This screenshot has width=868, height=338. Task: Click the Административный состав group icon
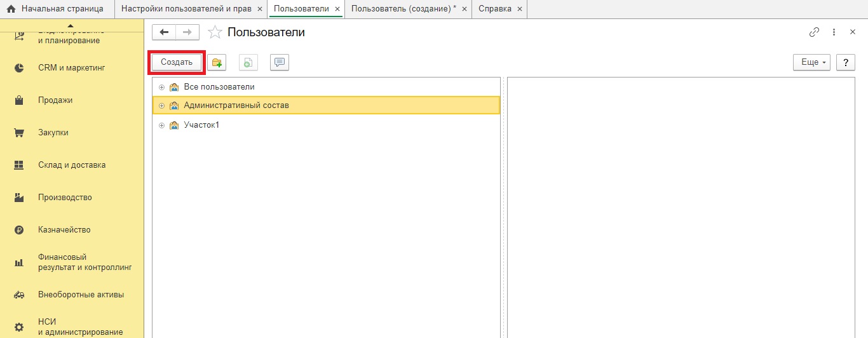coord(174,105)
